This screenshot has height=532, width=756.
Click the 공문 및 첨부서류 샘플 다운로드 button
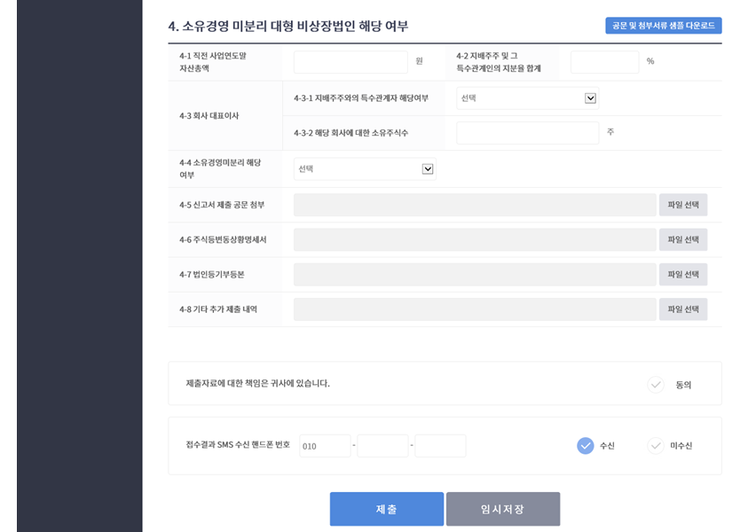coord(663,26)
